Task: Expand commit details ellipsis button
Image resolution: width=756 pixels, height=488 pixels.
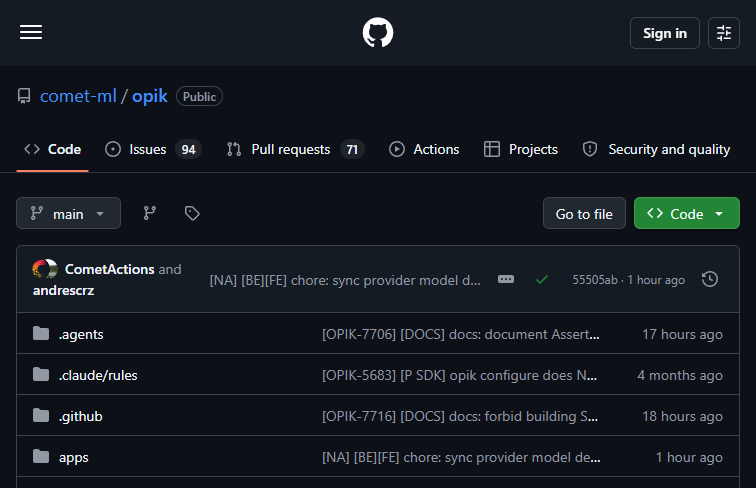Action: click(506, 279)
